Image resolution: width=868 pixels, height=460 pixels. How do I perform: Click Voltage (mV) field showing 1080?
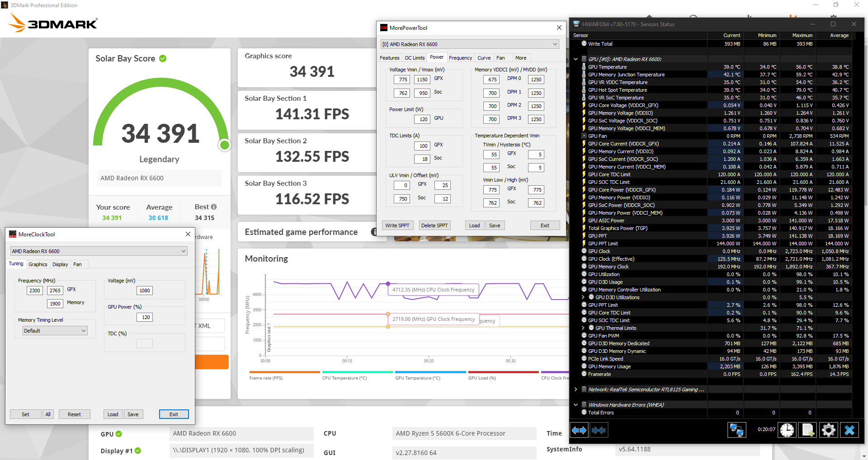pos(145,291)
